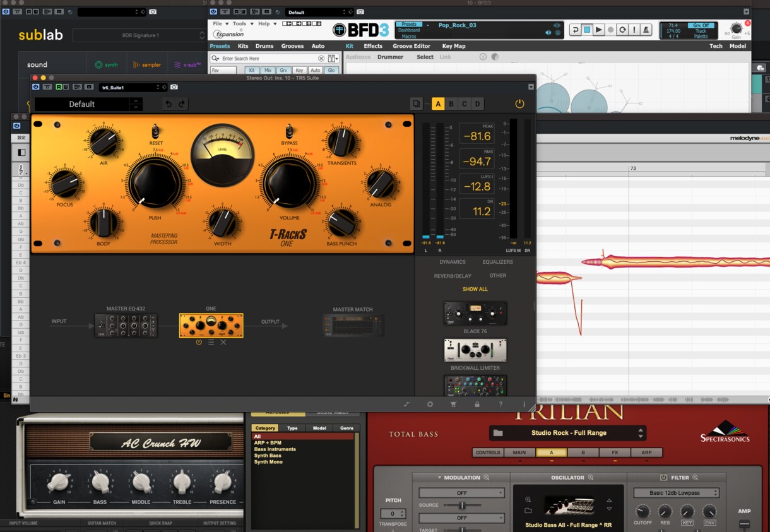Click the lock icon in T-RackS footer
This screenshot has height=532, width=770.
coord(477,404)
